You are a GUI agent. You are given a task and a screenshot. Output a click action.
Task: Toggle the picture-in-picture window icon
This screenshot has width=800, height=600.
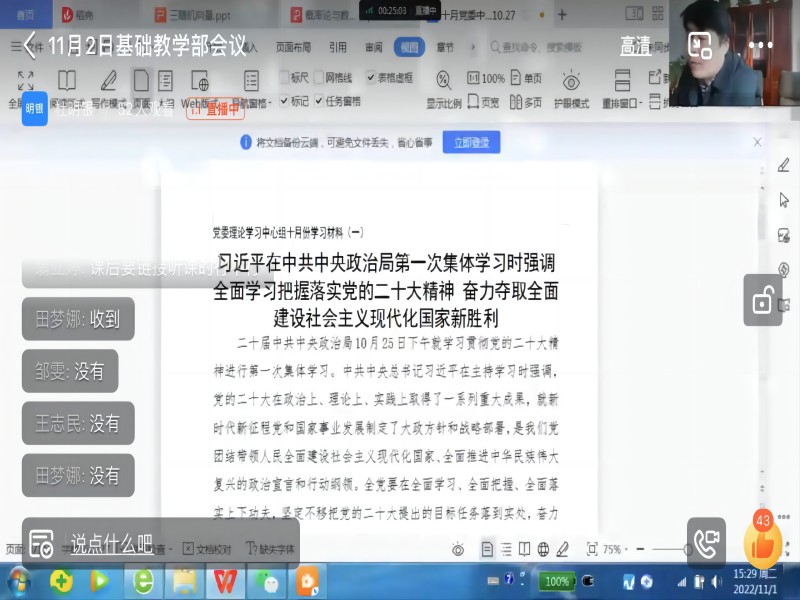coord(699,45)
